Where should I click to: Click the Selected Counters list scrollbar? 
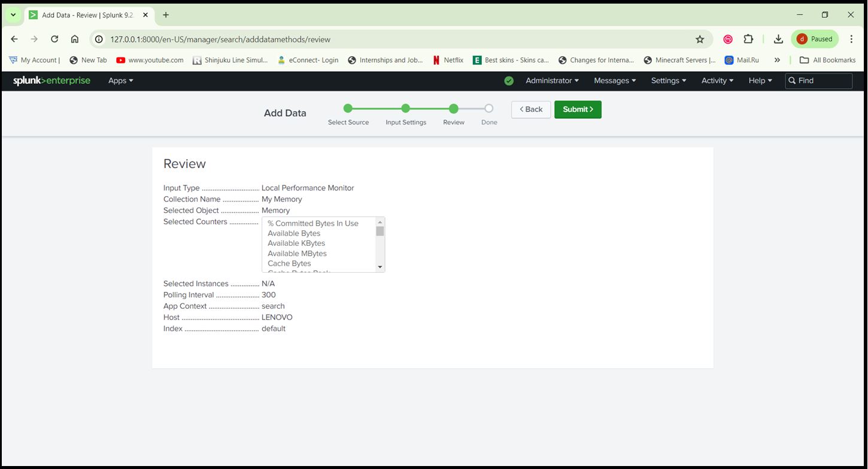(x=380, y=244)
